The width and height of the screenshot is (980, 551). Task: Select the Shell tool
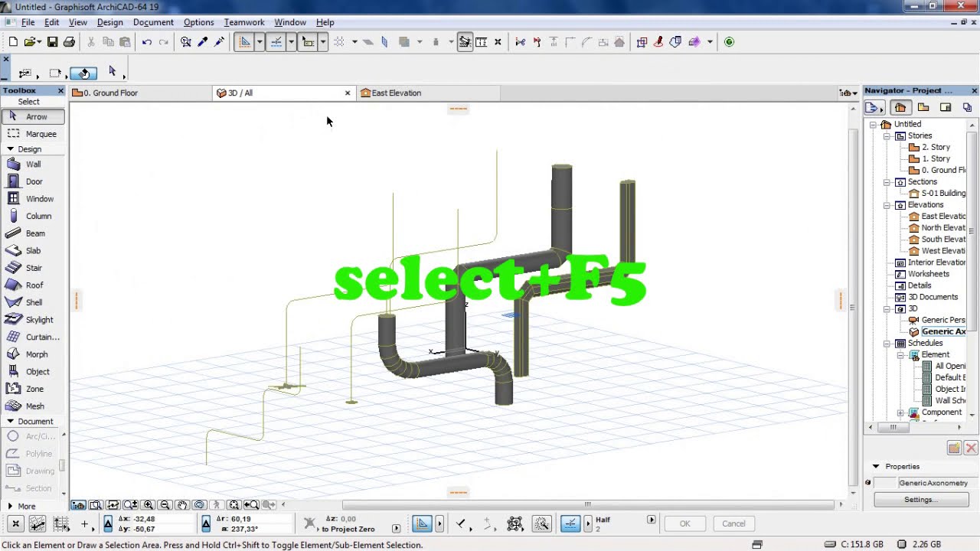(x=32, y=302)
